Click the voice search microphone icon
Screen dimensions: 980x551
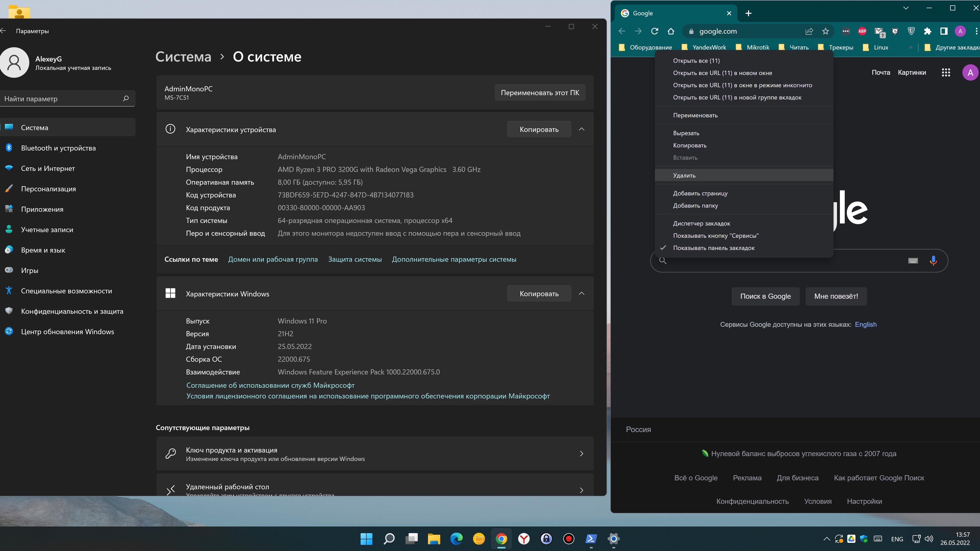click(x=933, y=260)
